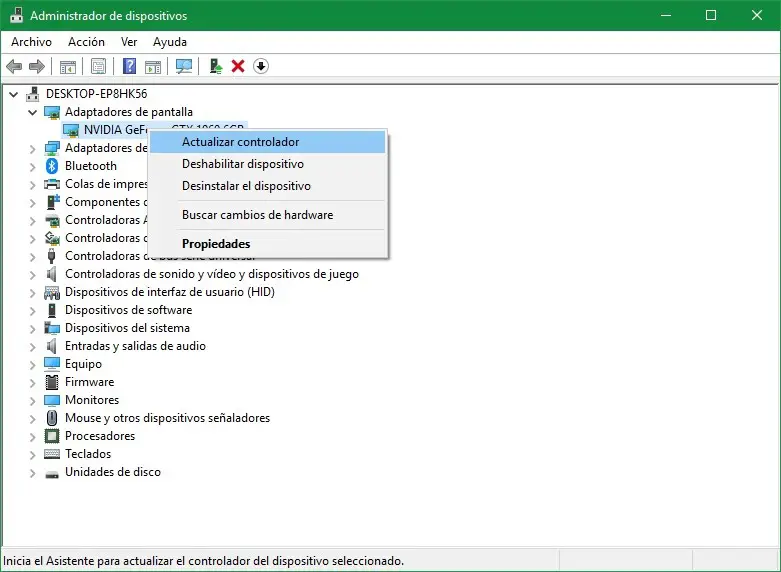Viewport: 781px width, 572px height.
Task: Maximize the Administrador de dispositivos window
Action: click(711, 15)
